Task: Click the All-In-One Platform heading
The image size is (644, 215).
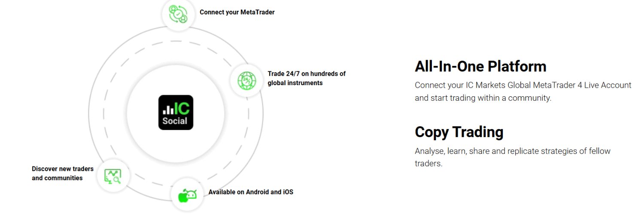Action: click(x=480, y=66)
